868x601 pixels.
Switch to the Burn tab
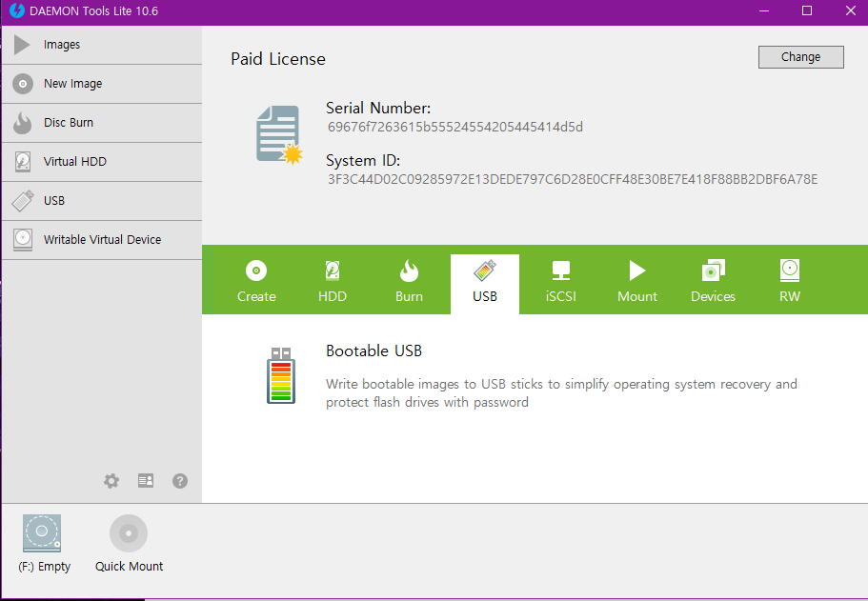click(409, 282)
